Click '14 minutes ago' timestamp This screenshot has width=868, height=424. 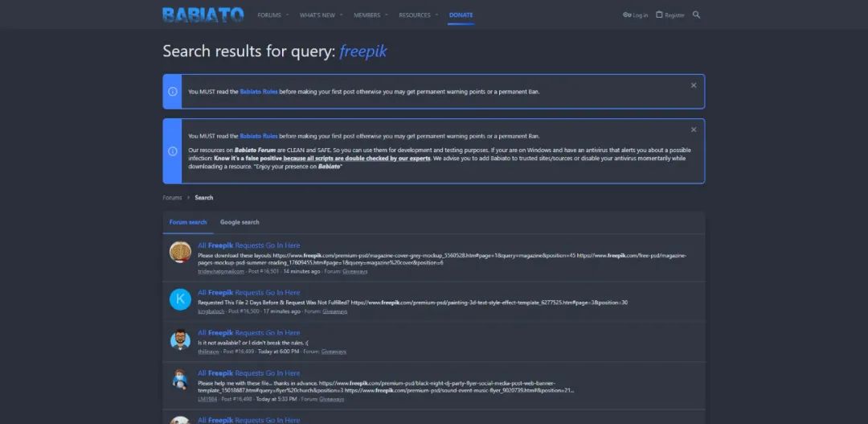(301, 272)
